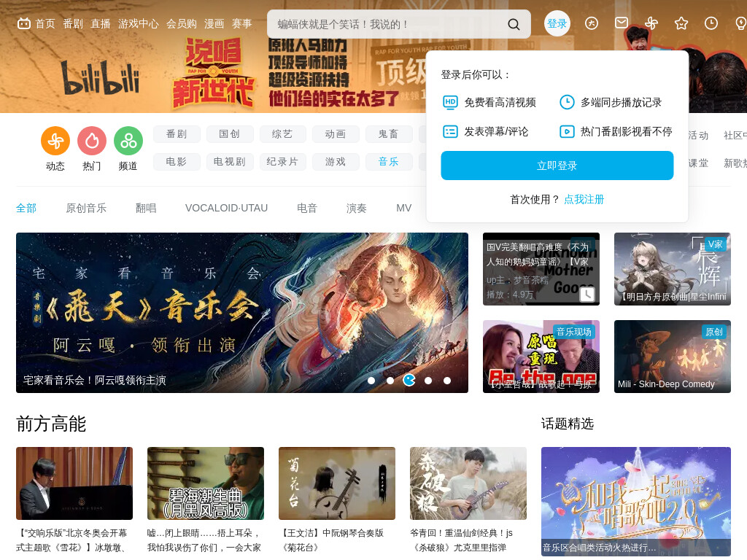Viewport: 747px width, 560px height.
Task: Click the orange 动态 circle icon
Action: pyautogui.click(x=55, y=141)
